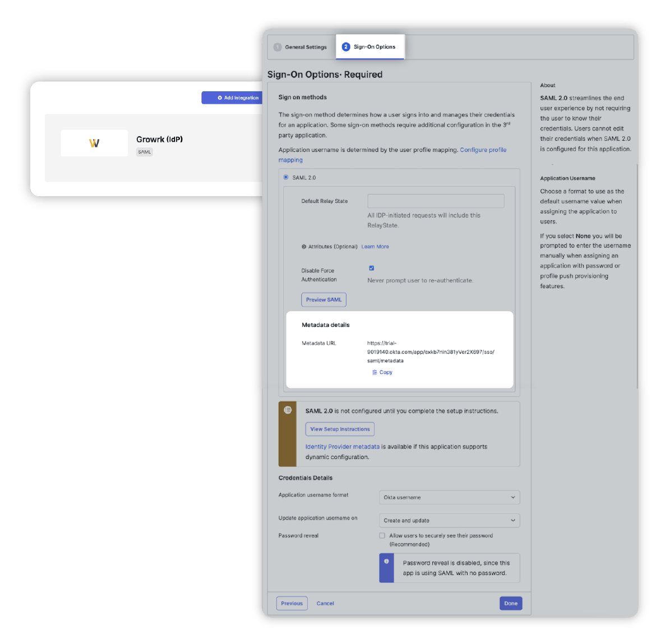Screen dimensions: 665x644
Task: Click the Preview SAML button
Action: (324, 299)
